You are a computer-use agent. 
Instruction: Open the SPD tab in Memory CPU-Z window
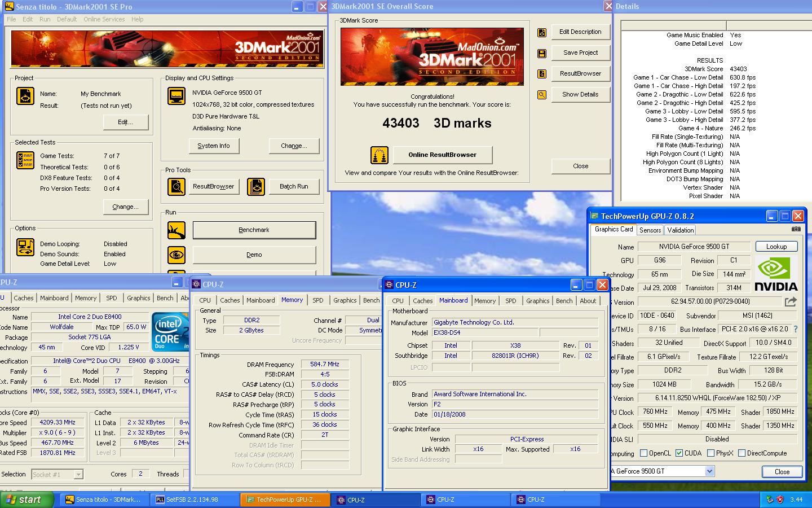pos(318,300)
